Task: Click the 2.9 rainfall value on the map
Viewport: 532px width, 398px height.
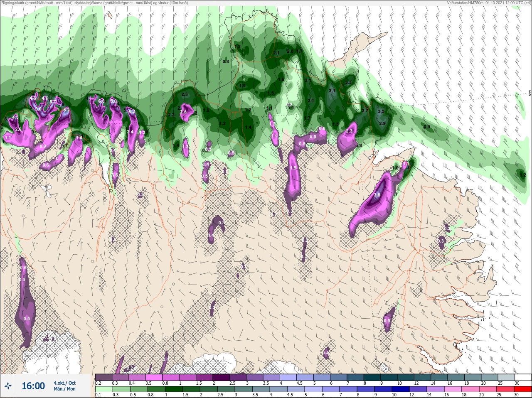Action: click(x=382, y=123)
